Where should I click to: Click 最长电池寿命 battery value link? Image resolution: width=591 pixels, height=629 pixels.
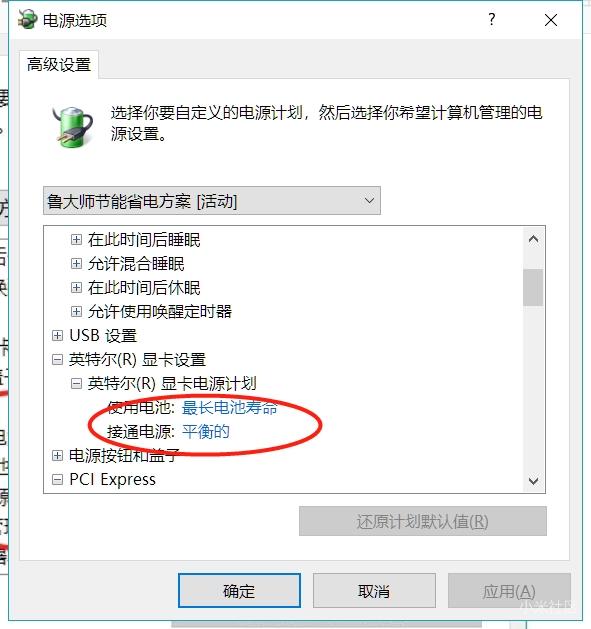(229, 408)
